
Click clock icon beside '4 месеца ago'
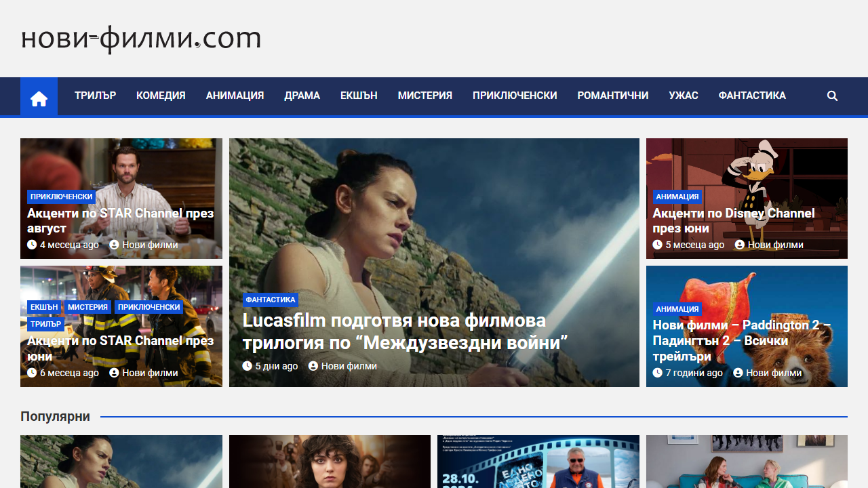(x=32, y=245)
